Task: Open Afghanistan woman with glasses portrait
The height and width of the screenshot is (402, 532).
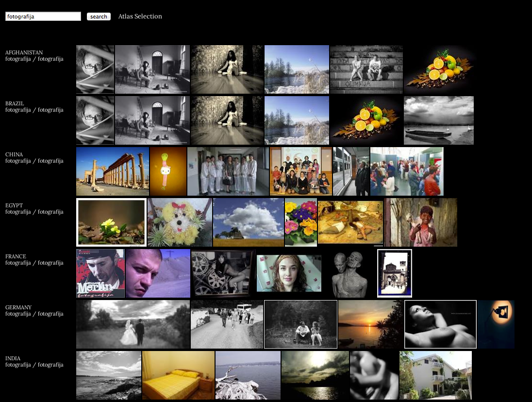Action: [95, 69]
